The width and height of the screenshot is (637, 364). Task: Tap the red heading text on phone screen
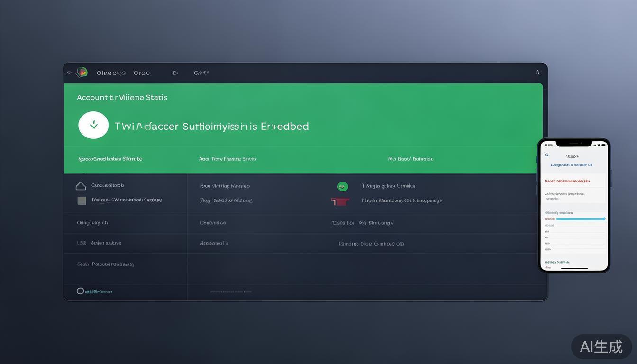(567, 181)
